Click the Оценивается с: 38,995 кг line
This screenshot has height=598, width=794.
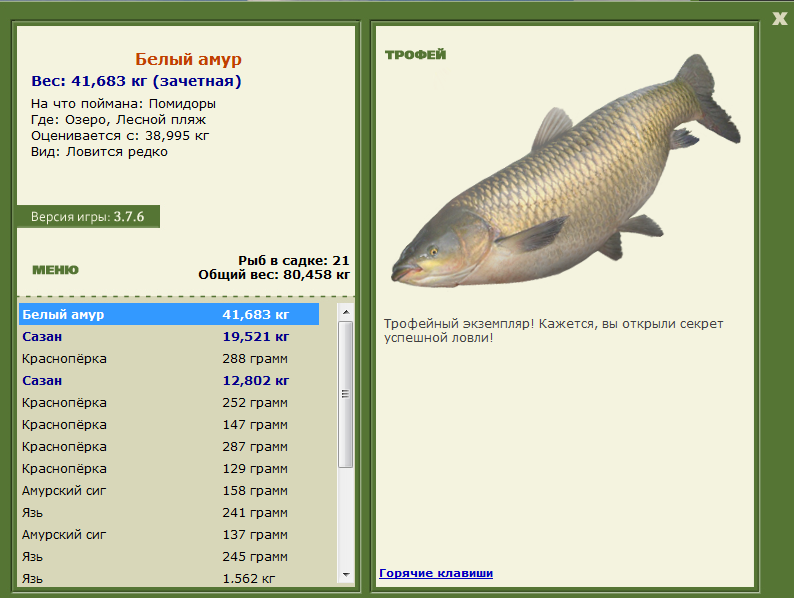point(120,136)
